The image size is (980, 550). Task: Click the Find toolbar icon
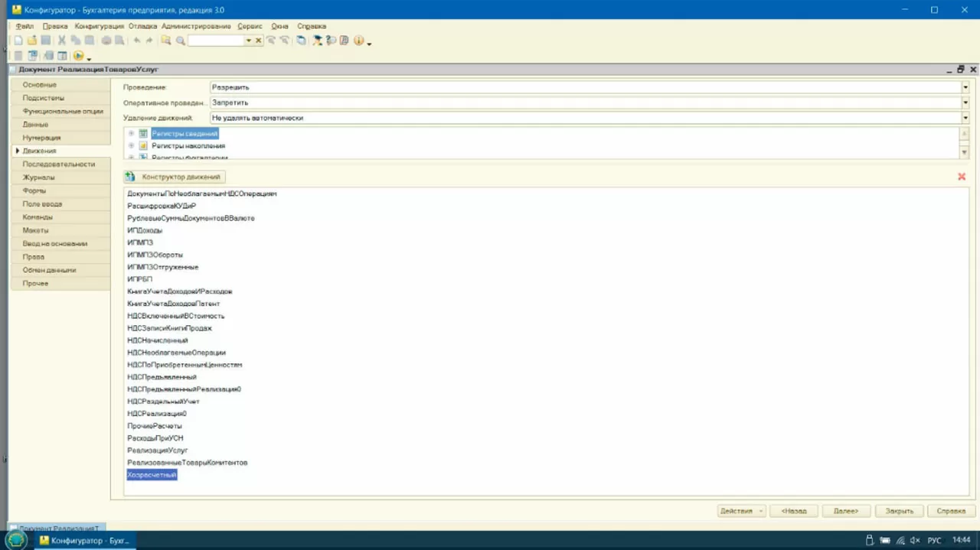[165, 41]
